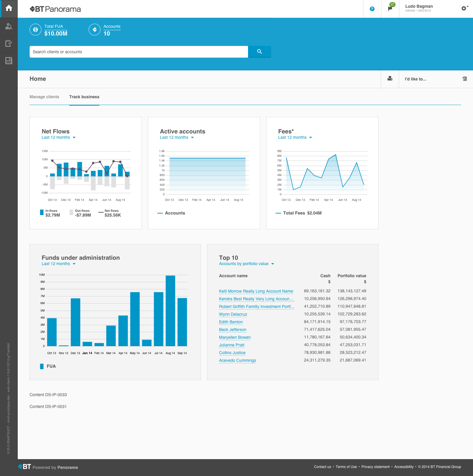The width and height of the screenshot is (473, 476).
Task: Open Wynn Delacruz account link
Action: coord(233,314)
